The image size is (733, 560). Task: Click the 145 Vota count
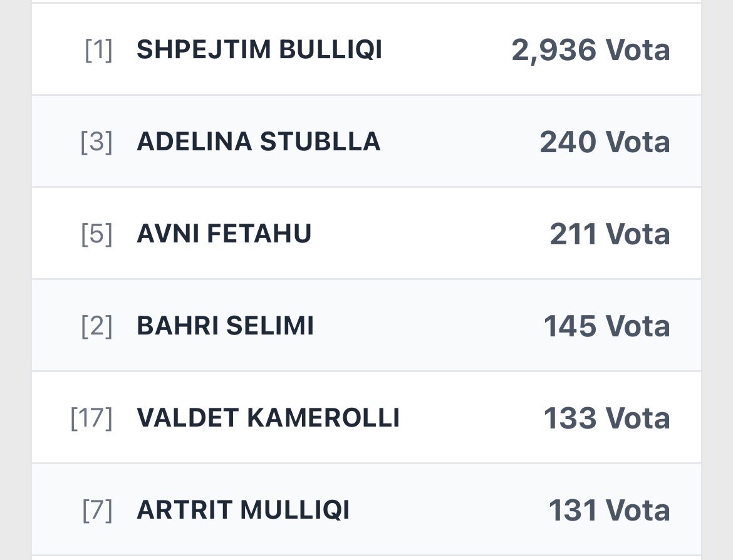606,326
